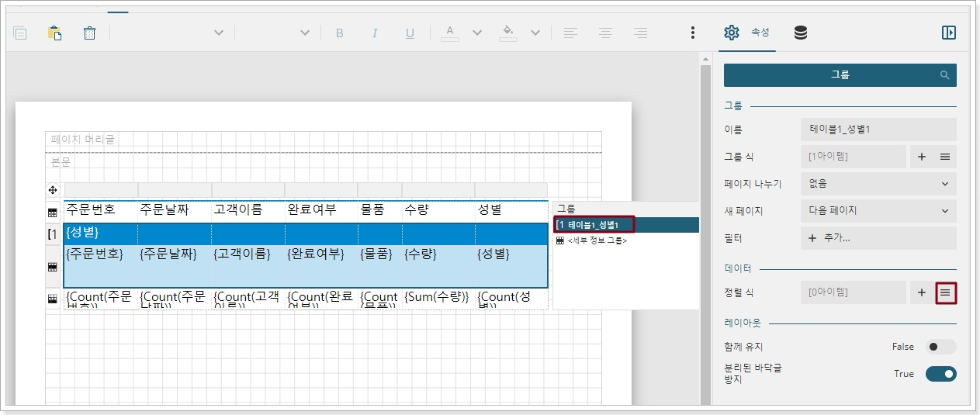The height and width of the screenshot is (415, 980).
Task: Click the paste icon in toolbar
Action: (x=54, y=33)
